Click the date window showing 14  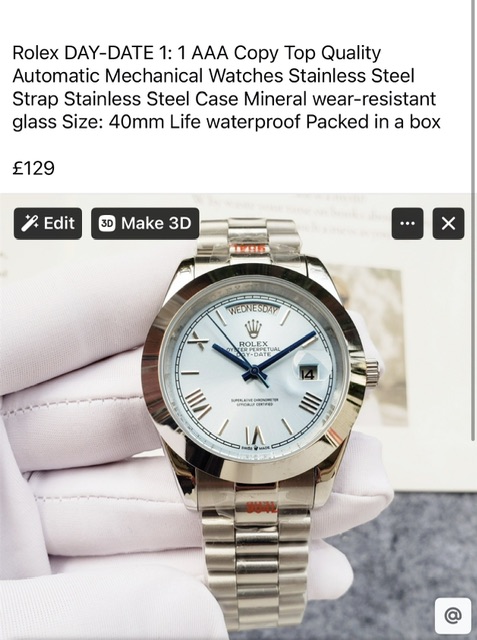coord(307,373)
